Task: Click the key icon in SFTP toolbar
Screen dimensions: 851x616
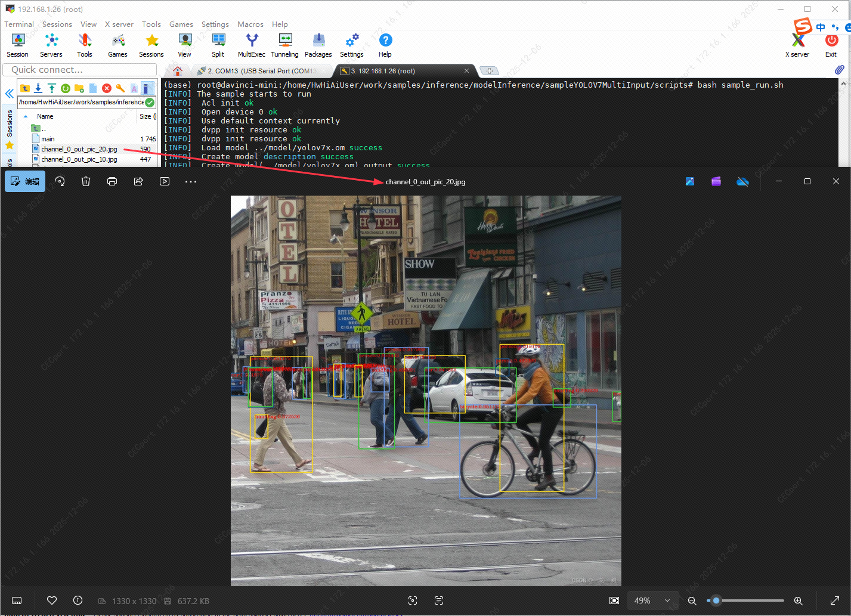Action: click(120, 88)
